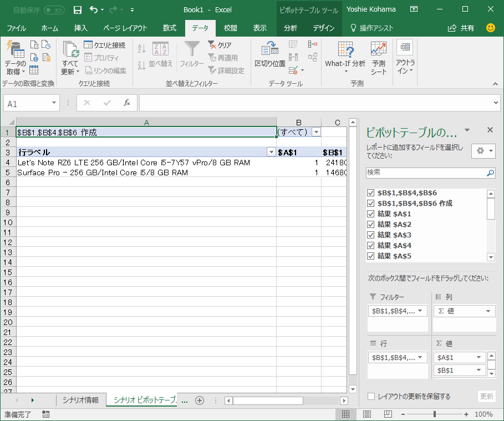Sort descending with the Z-A icon

pyautogui.click(x=141, y=65)
